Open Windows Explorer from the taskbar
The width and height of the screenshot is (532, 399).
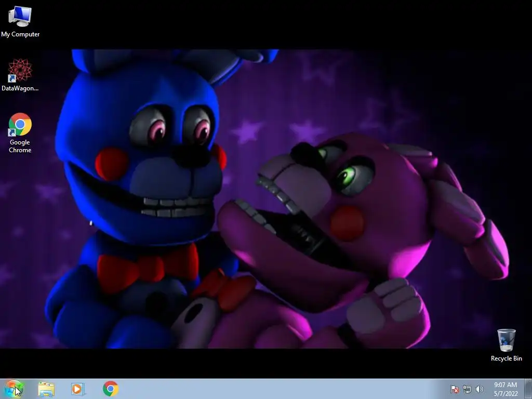point(46,389)
